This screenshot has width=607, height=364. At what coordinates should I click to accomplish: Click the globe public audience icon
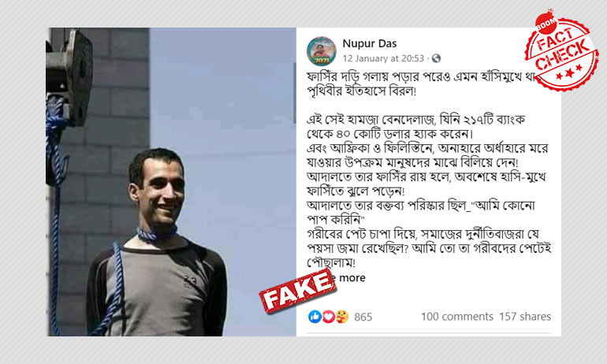pos(436,58)
